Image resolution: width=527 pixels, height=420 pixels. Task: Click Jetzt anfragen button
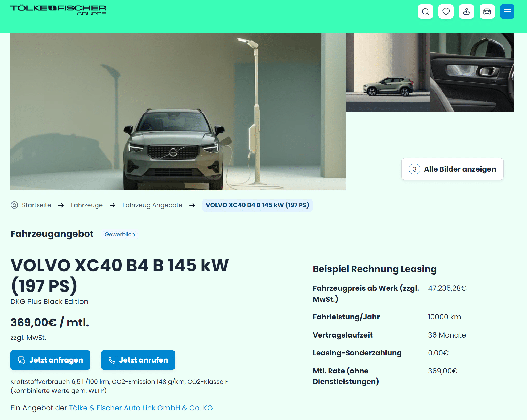coord(50,360)
